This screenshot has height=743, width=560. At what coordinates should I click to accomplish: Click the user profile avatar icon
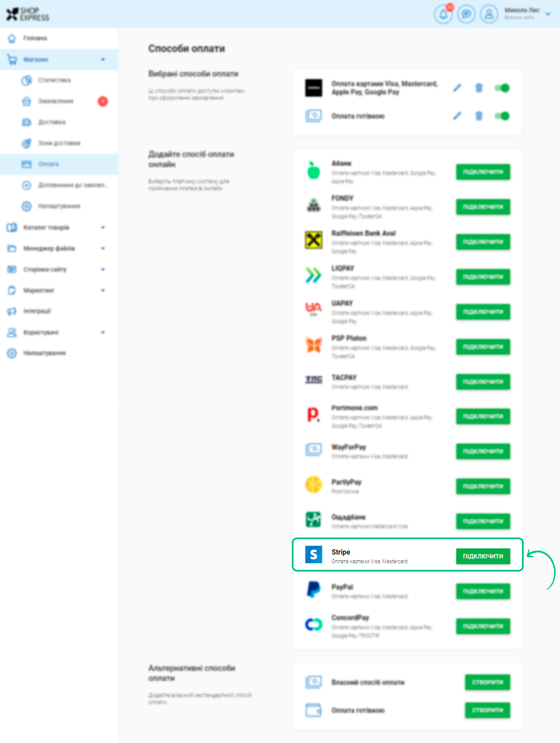tap(489, 14)
